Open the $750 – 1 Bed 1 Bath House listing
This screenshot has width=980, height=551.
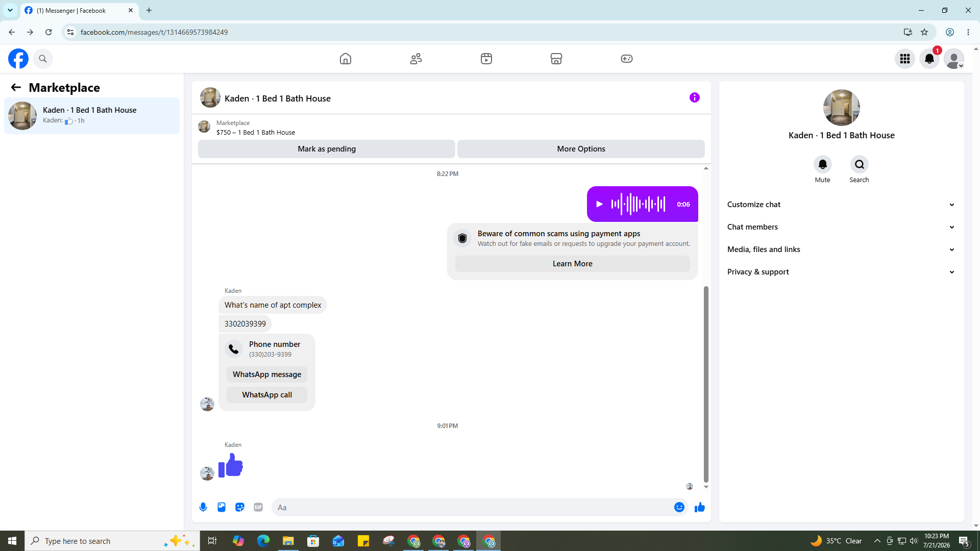[x=256, y=133]
